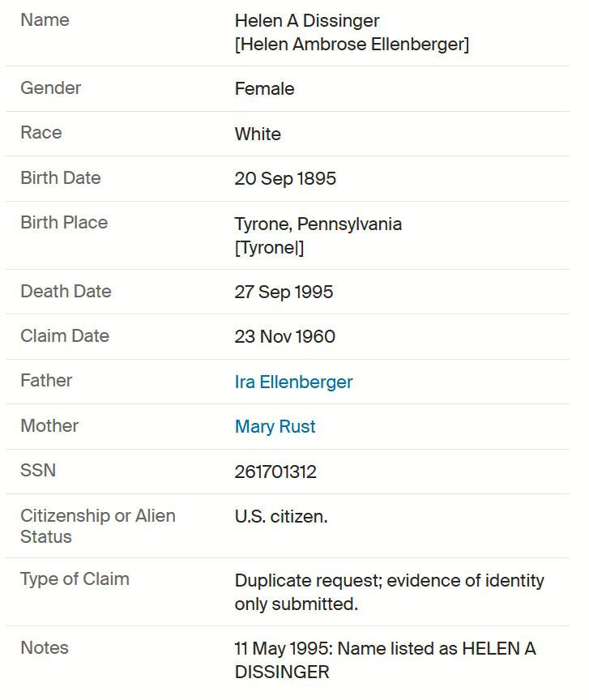Click the birth place Tyrone, Pennsylvania

click(x=318, y=224)
